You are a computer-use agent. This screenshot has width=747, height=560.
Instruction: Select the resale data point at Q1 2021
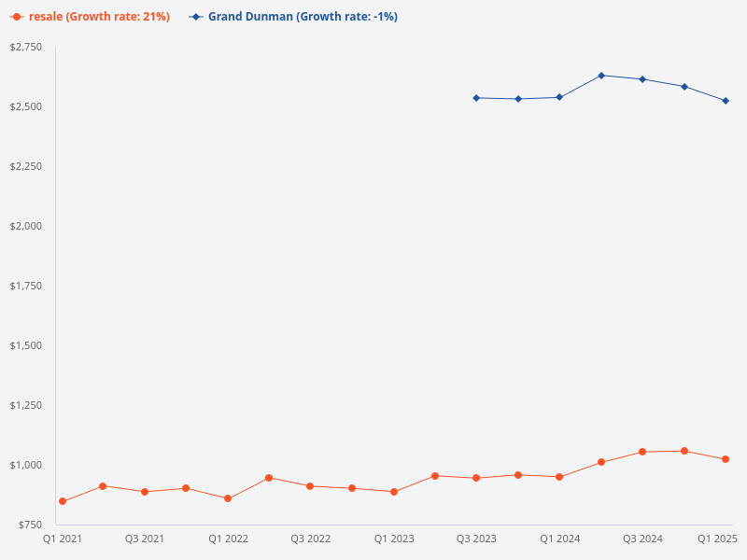(63, 501)
